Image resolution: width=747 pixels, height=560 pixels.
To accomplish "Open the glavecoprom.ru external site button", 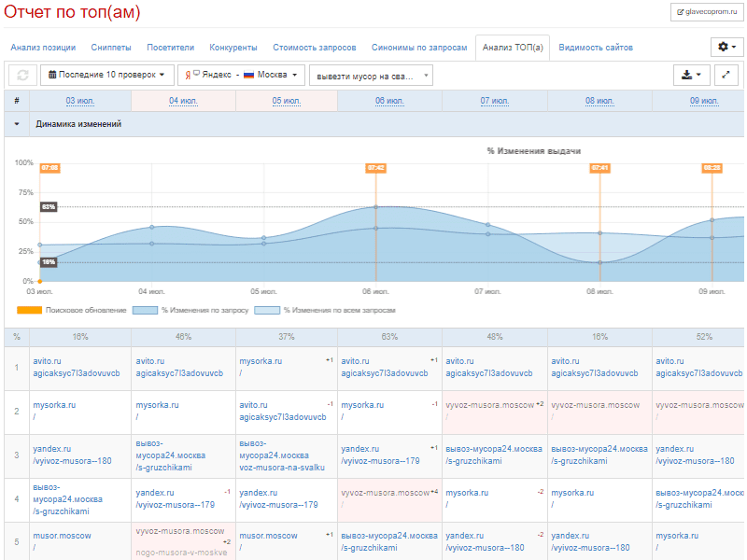I will (707, 12).
